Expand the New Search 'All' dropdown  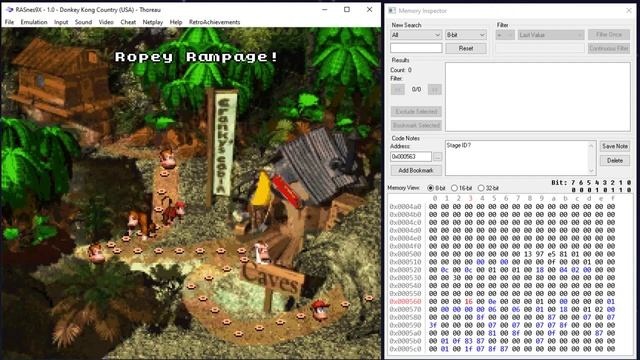[416, 35]
